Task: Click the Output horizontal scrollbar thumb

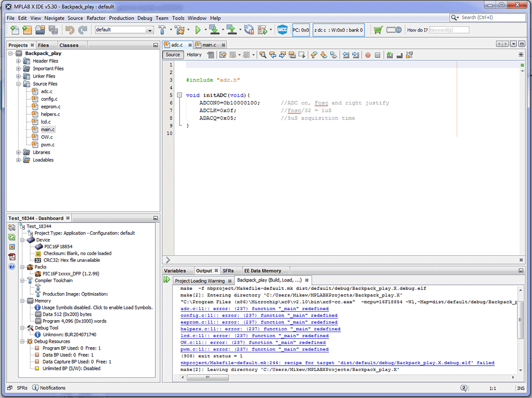Action: point(208,377)
